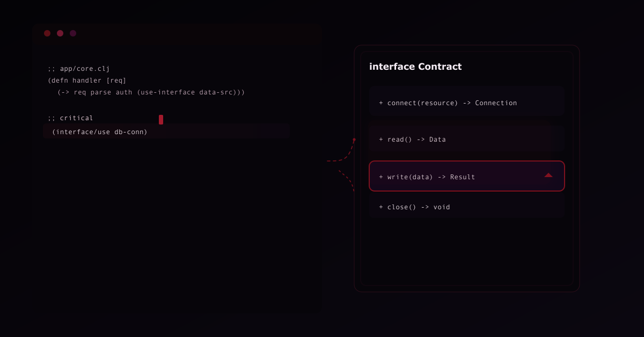Click the (defn handler [req]) line
The height and width of the screenshot is (337, 644).
pyautogui.click(x=87, y=80)
